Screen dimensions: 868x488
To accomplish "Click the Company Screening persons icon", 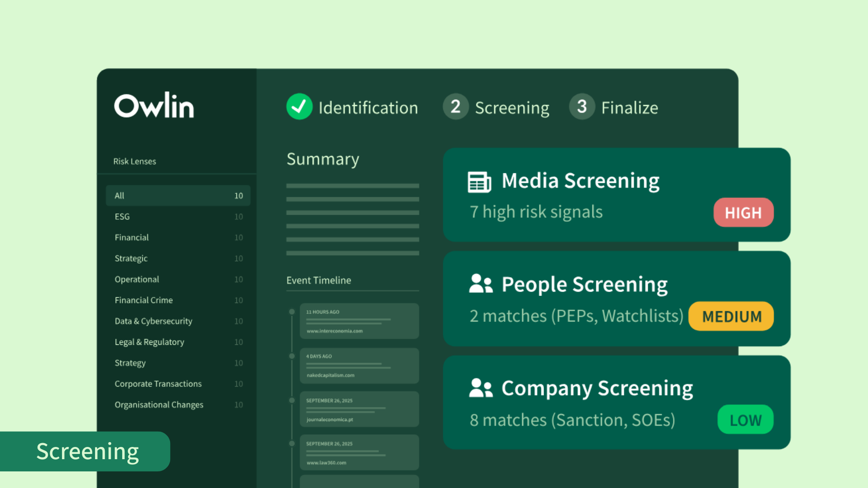I will pos(481,388).
